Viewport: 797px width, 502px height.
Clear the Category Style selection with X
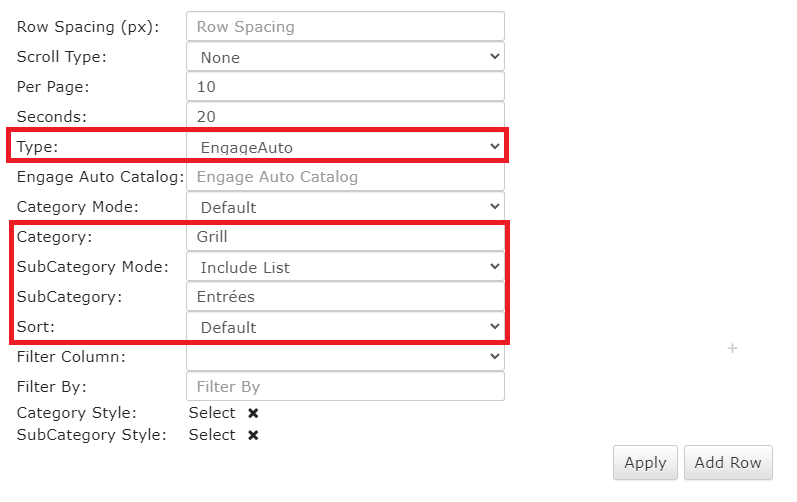[253, 413]
